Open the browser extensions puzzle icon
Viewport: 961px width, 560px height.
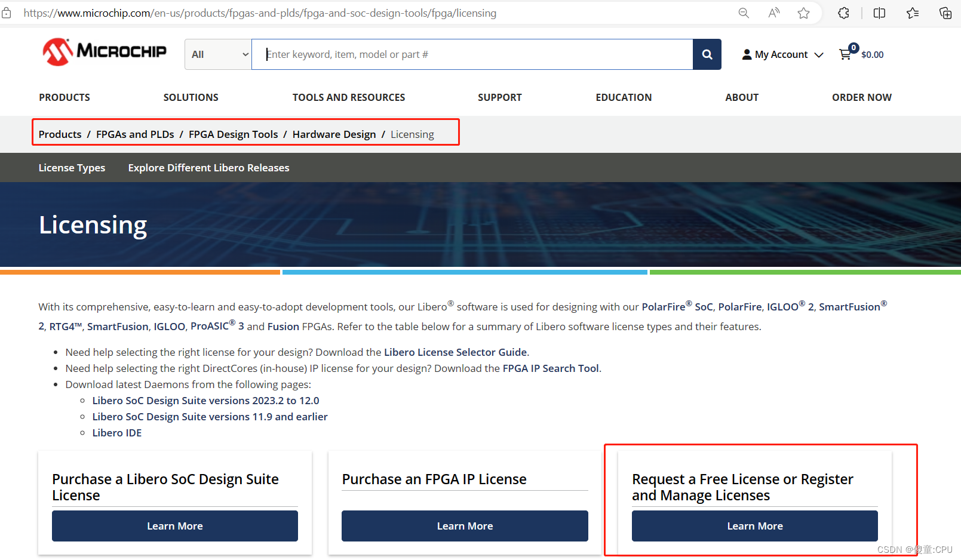pos(843,13)
